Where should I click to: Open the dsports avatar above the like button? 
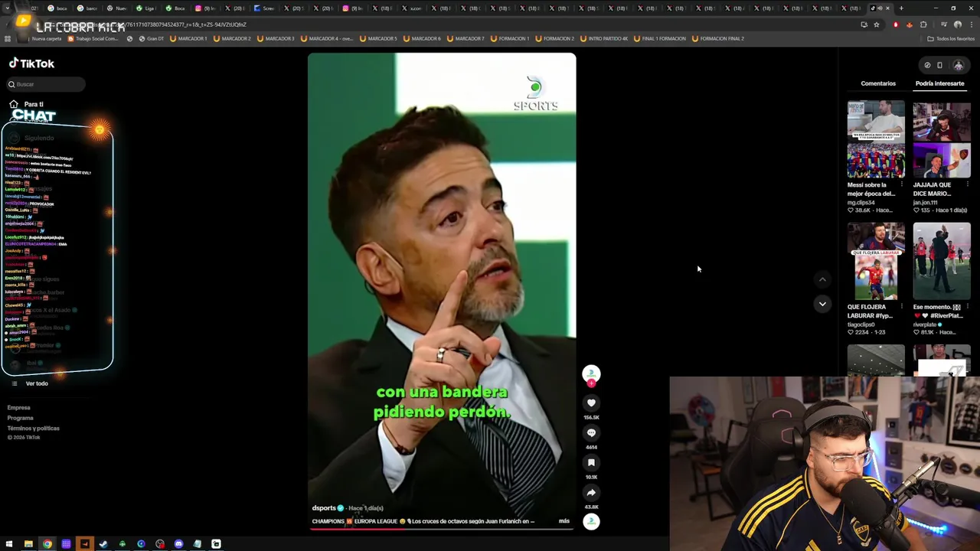[x=591, y=373]
